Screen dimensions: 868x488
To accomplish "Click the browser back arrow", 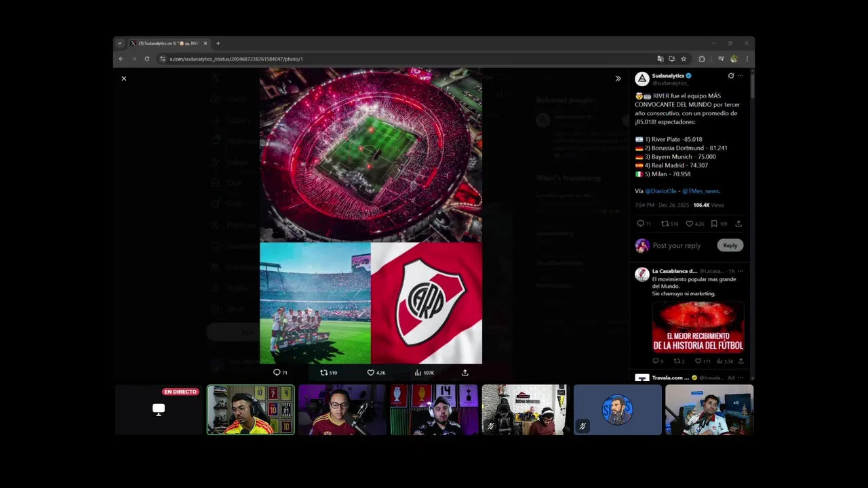I will [x=121, y=59].
